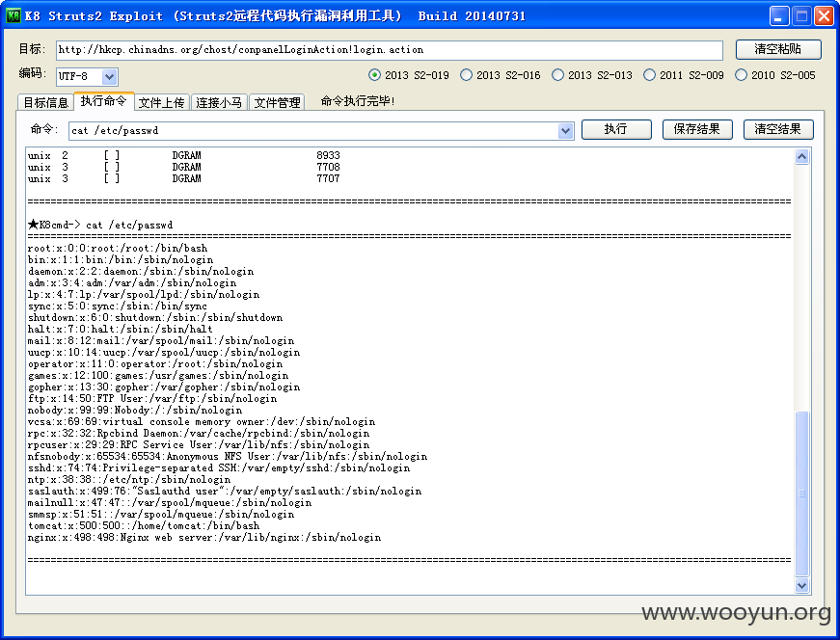This screenshot has width=840, height=640.
Task: Minimize the K8 Struts2 Exploit window
Action: pyautogui.click(x=779, y=16)
